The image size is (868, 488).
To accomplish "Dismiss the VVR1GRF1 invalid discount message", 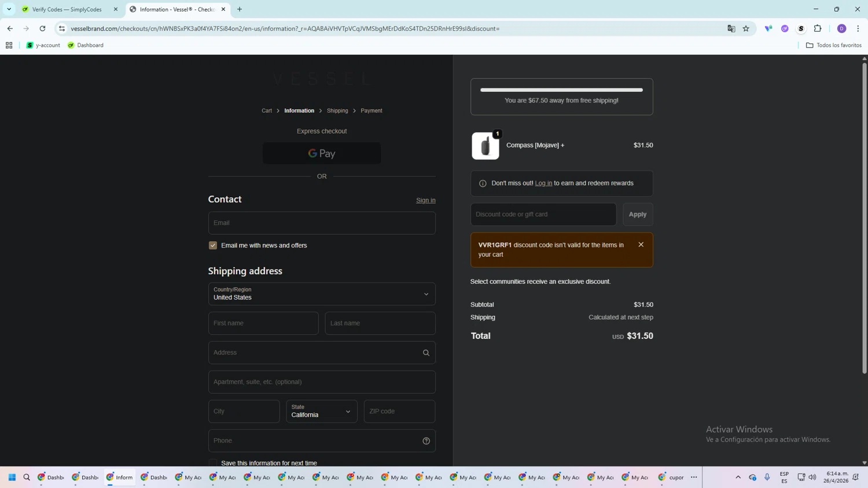I will pyautogui.click(x=641, y=245).
